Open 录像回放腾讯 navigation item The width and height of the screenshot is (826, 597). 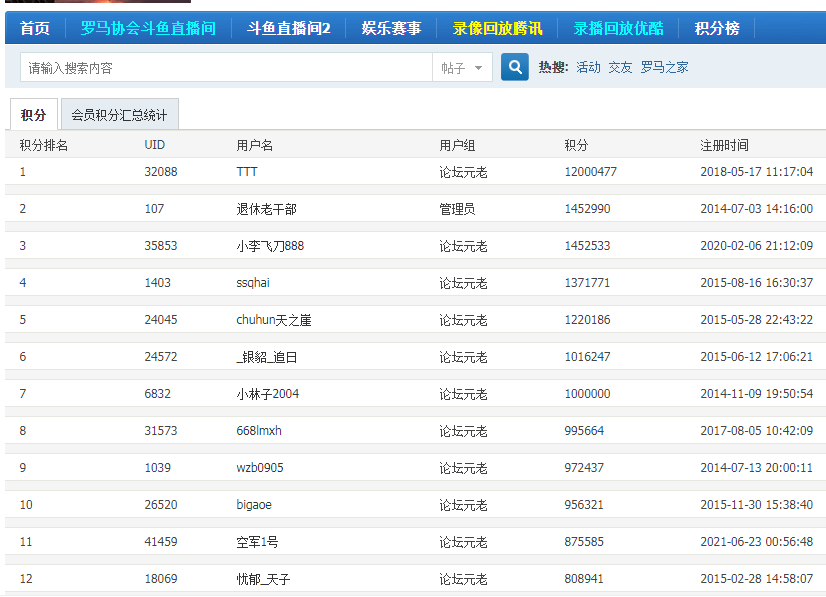click(497, 28)
